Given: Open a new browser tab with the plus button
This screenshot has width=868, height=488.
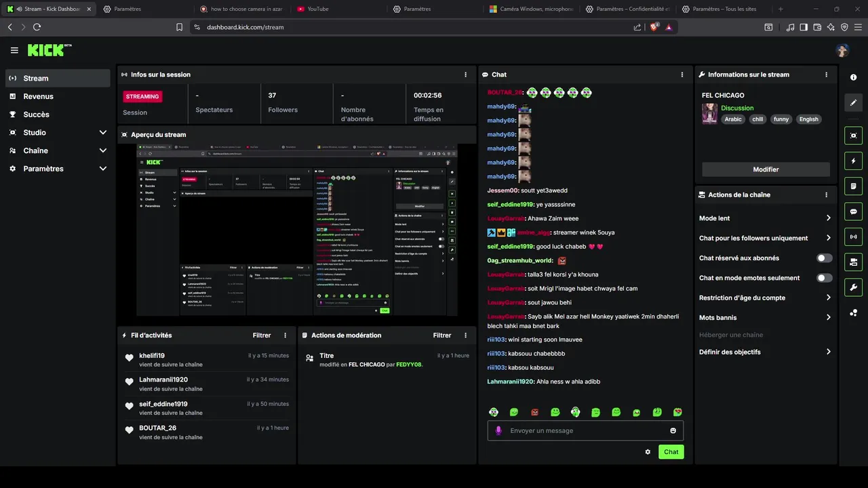Looking at the screenshot, I should click(x=781, y=9).
